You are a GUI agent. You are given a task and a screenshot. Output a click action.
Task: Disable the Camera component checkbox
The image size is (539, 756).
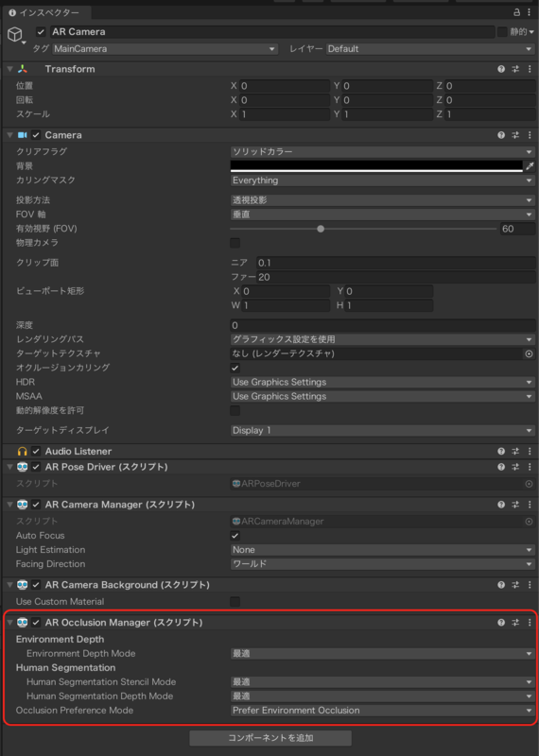(36, 135)
